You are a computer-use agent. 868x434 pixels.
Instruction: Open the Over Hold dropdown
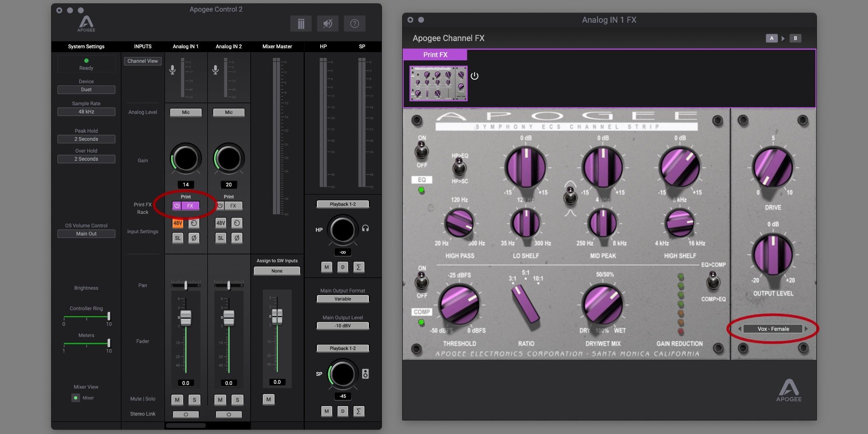pyautogui.click(x=86, y=159)
